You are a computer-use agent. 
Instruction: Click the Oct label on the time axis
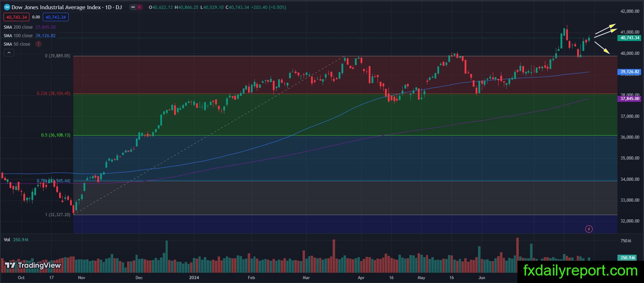(x=21, y=278)
